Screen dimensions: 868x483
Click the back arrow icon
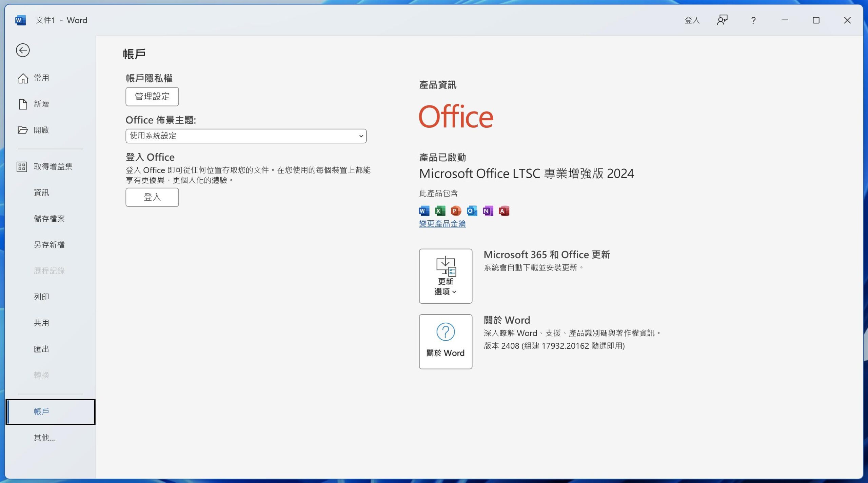pyautogui.click(x=23, y=51)
